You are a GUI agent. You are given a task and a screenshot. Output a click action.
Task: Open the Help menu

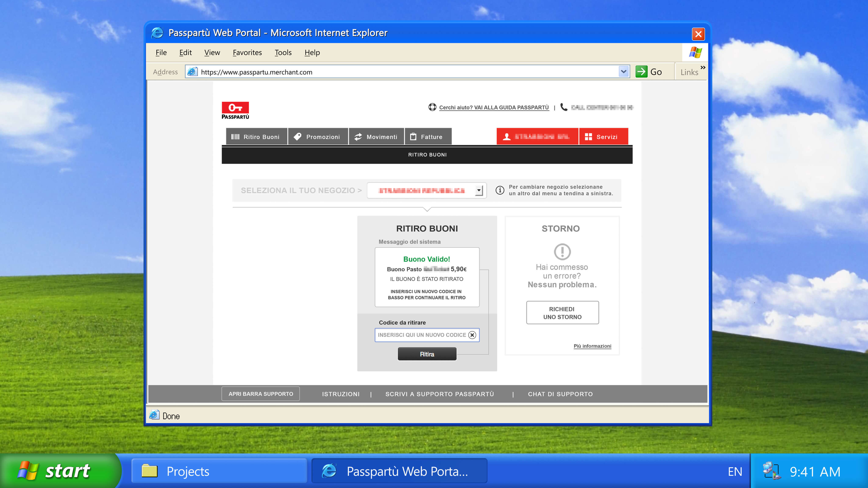pos(312,53)
